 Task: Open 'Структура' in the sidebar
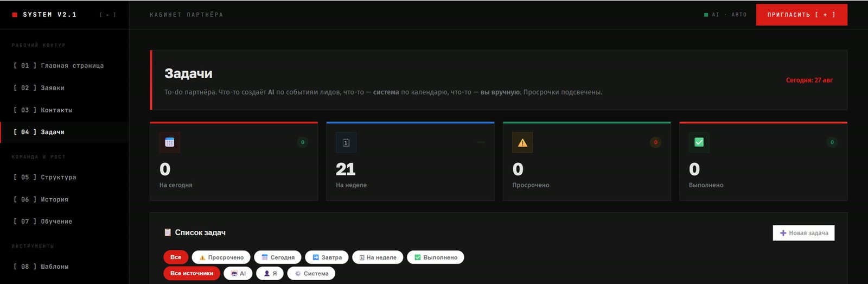(65, 178)
